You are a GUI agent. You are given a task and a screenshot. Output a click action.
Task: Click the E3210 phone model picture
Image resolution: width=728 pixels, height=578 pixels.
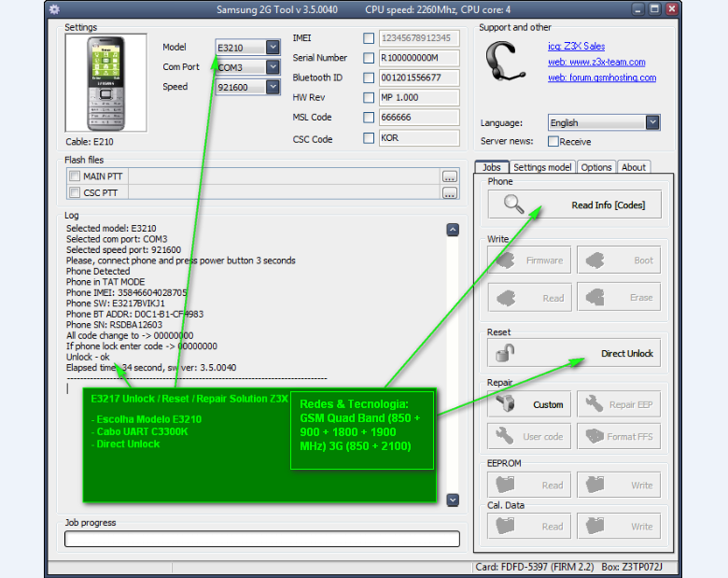click(105, 83)
